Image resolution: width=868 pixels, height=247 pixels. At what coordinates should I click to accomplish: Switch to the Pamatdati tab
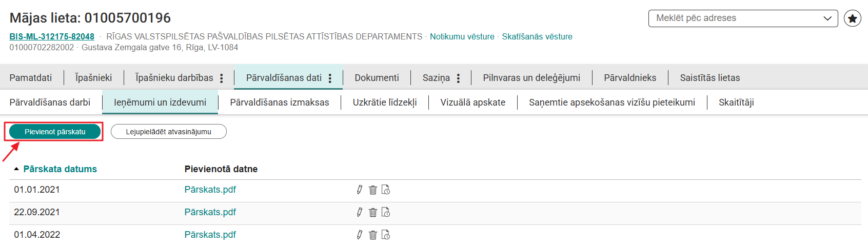coord(31,78)
